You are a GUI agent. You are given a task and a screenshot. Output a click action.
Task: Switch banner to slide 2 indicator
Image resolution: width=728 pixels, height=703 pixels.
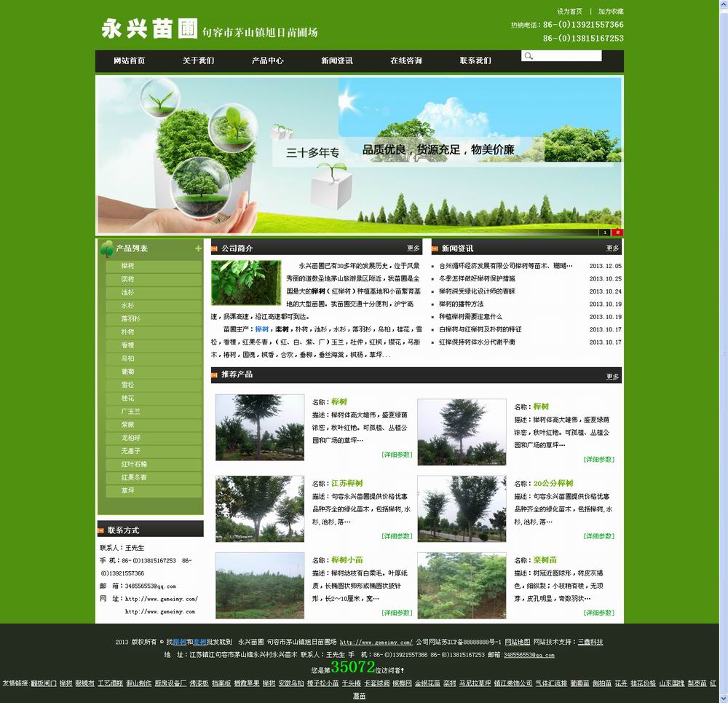click(x=618, y=232)
